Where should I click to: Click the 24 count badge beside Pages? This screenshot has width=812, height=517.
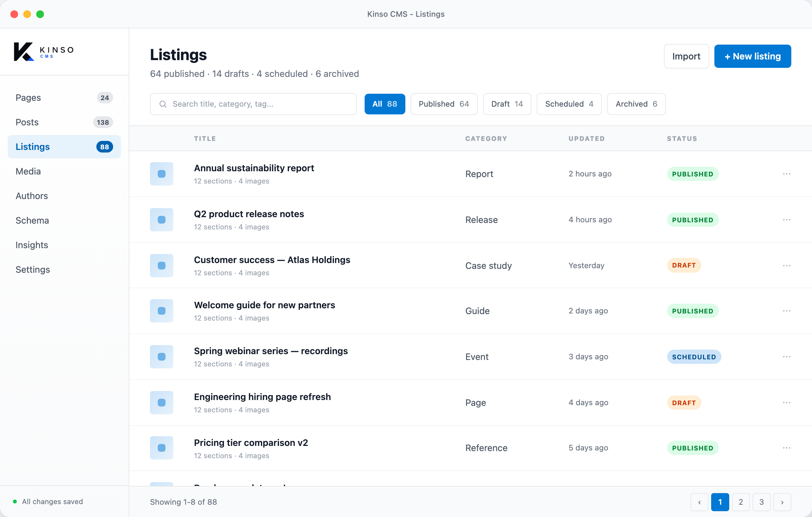[105, 98]
